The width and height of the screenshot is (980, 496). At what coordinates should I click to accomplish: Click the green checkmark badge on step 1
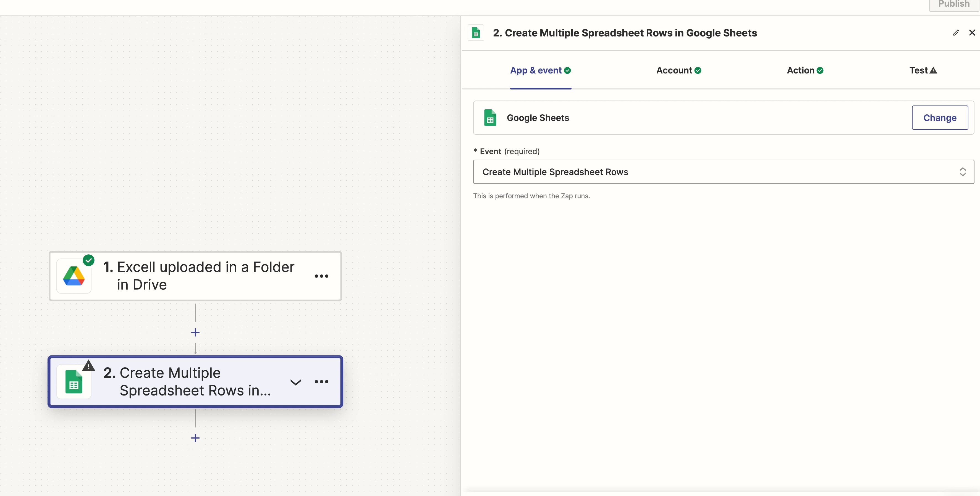(x=89, y=260)
